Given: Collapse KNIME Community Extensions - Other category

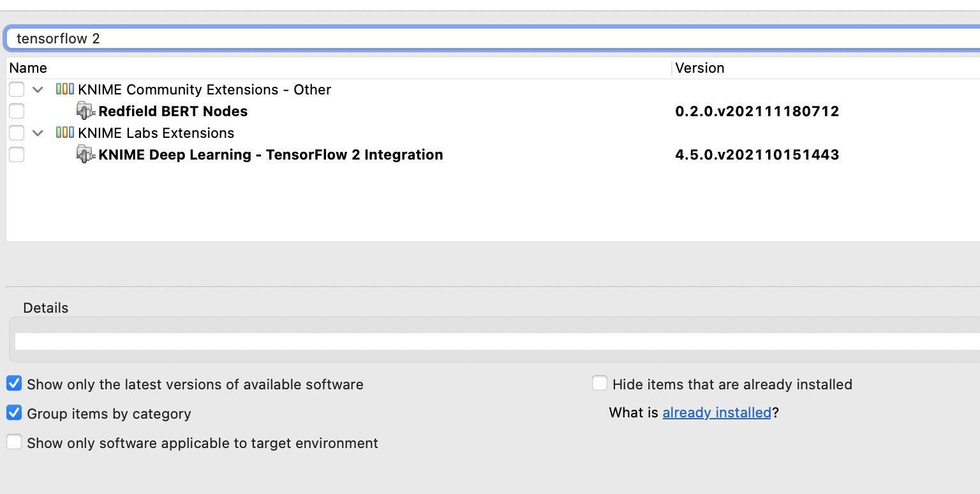Looking at the screenshot, I should click(38, 90).
